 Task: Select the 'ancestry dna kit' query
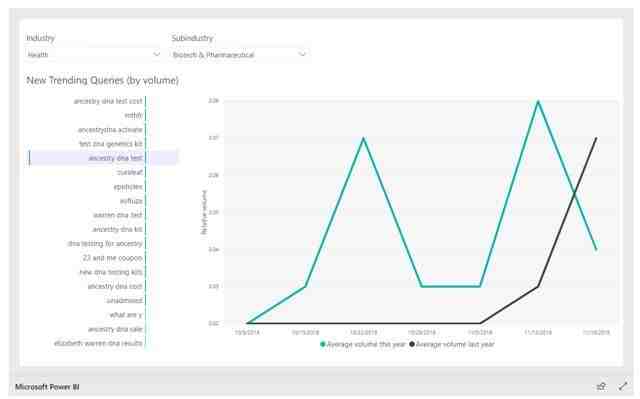(x=118, y=229)
